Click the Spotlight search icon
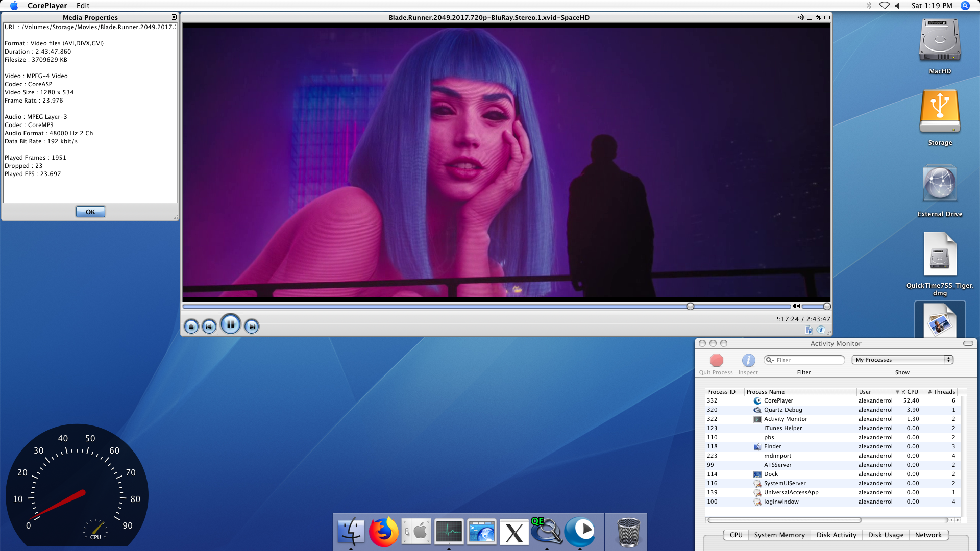 (965, 6)
